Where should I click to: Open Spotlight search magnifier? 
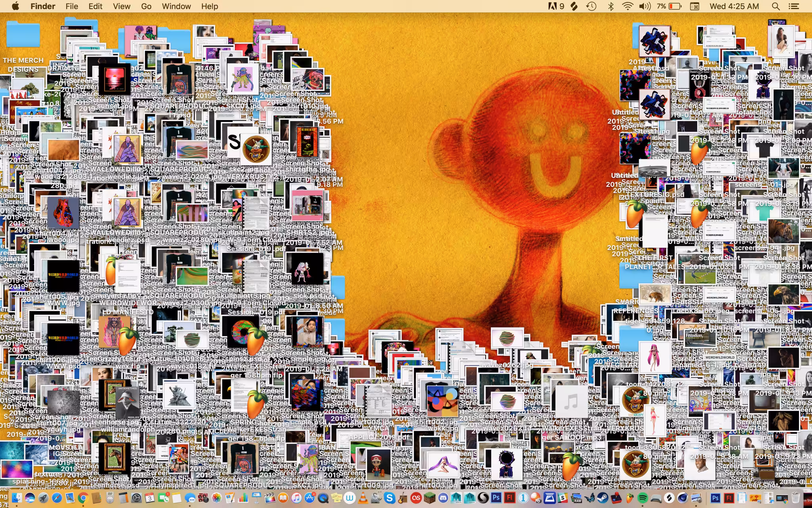(x=776, y=6)
